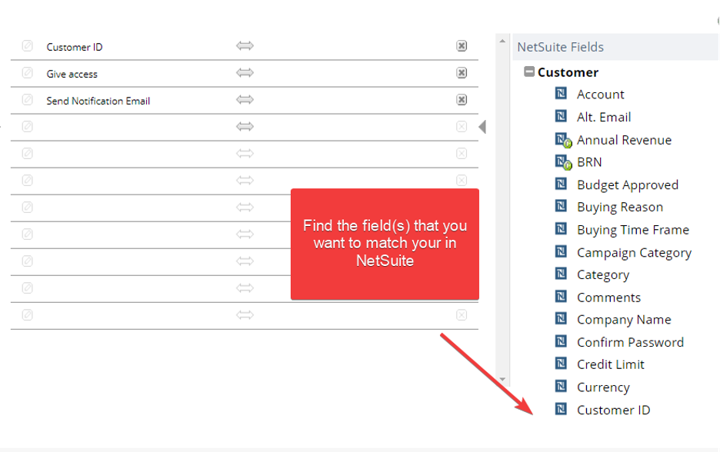Click the BRN field icon
This screenshot has width=720, height=452.
[x=562, y=162]
